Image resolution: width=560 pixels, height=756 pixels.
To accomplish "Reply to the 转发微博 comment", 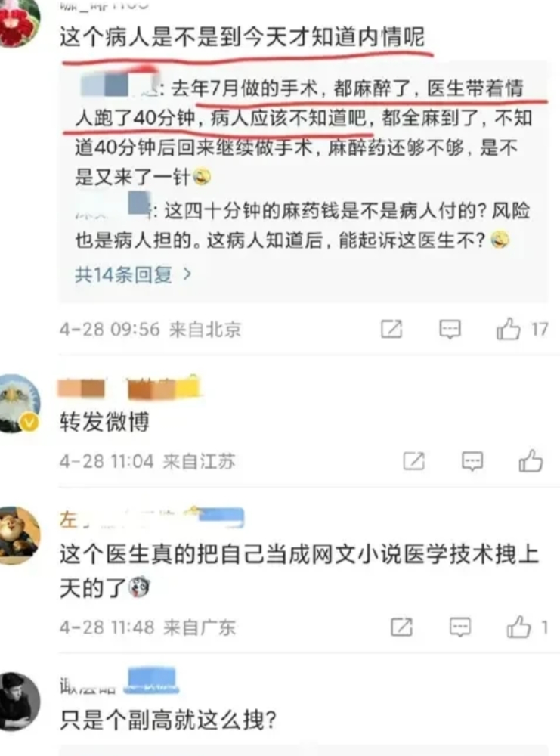I will point(472,461).
